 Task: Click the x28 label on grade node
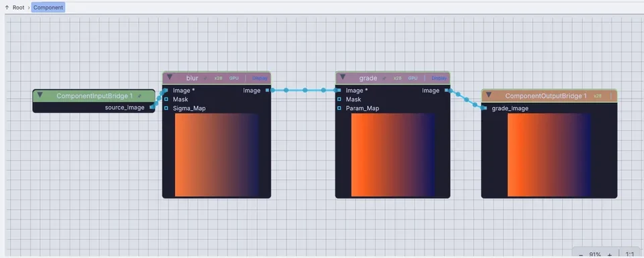397,78
